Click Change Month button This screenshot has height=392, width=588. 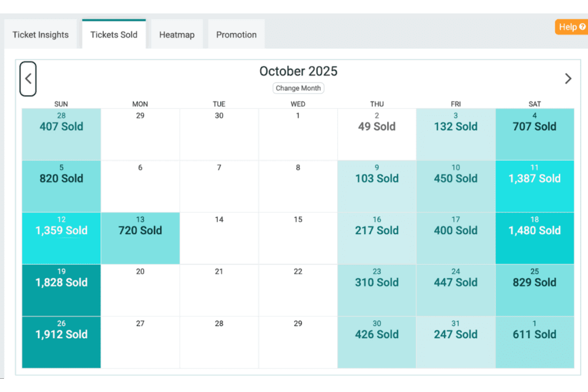299,88
